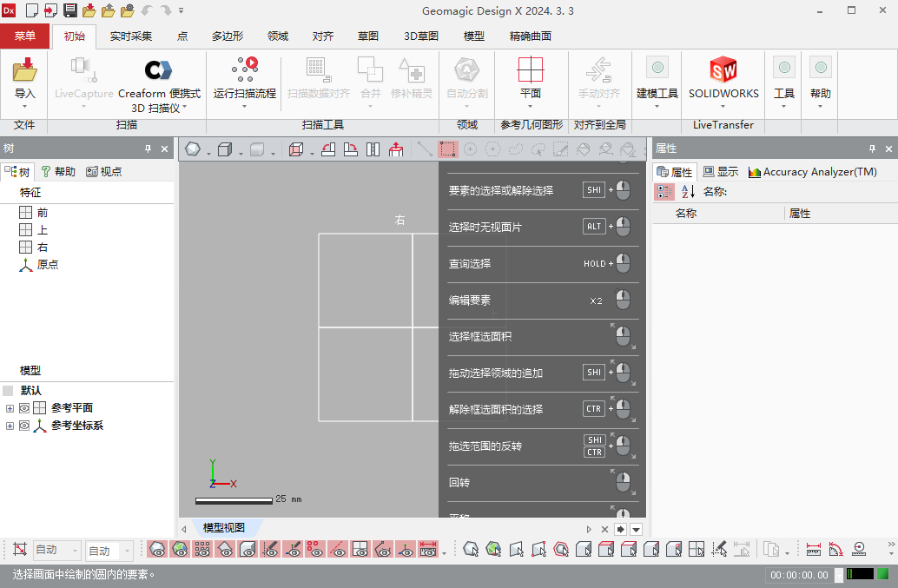
Task: Click the measure angle icon
Action: 836,550
